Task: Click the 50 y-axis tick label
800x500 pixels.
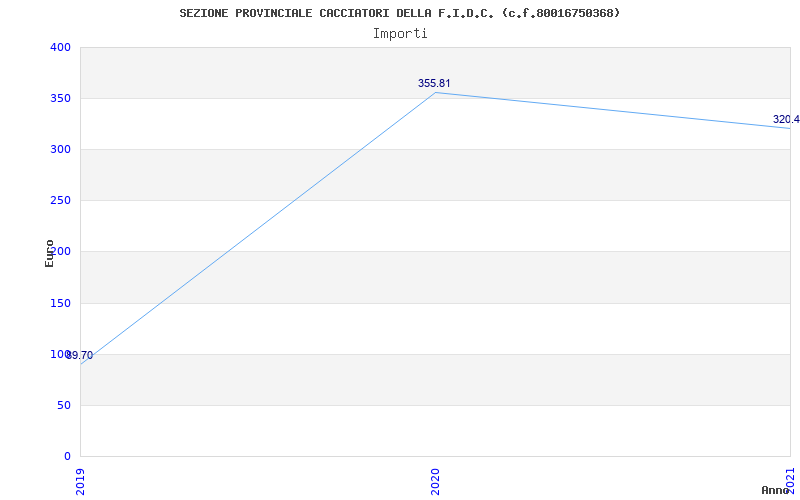Action: pyautogui.click(x=64, y=406)
